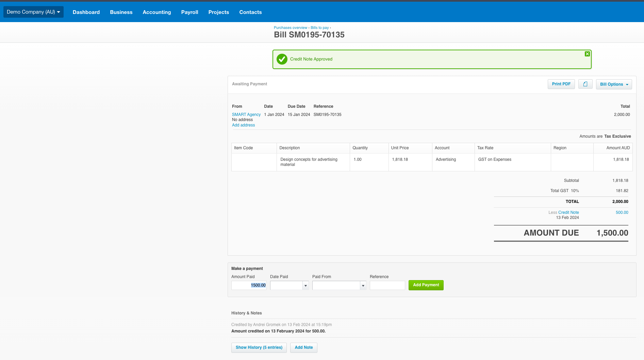This screenshot has height=360, width=644.
Task: Open the Date Paid calendar dropdown arrow
Action: (306, 286)
